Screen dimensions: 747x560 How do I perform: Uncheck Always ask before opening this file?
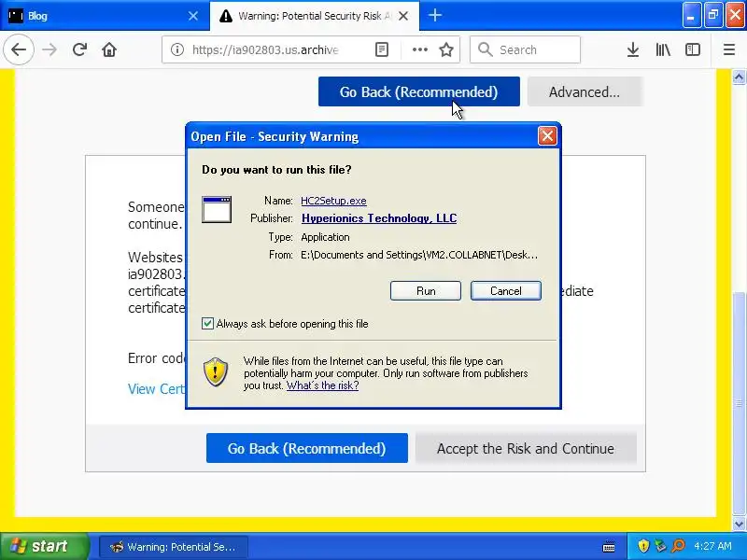click(x=207, y=324)
